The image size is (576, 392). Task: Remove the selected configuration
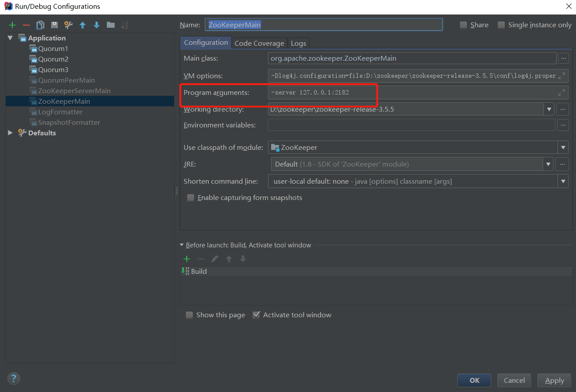point(26,25)
